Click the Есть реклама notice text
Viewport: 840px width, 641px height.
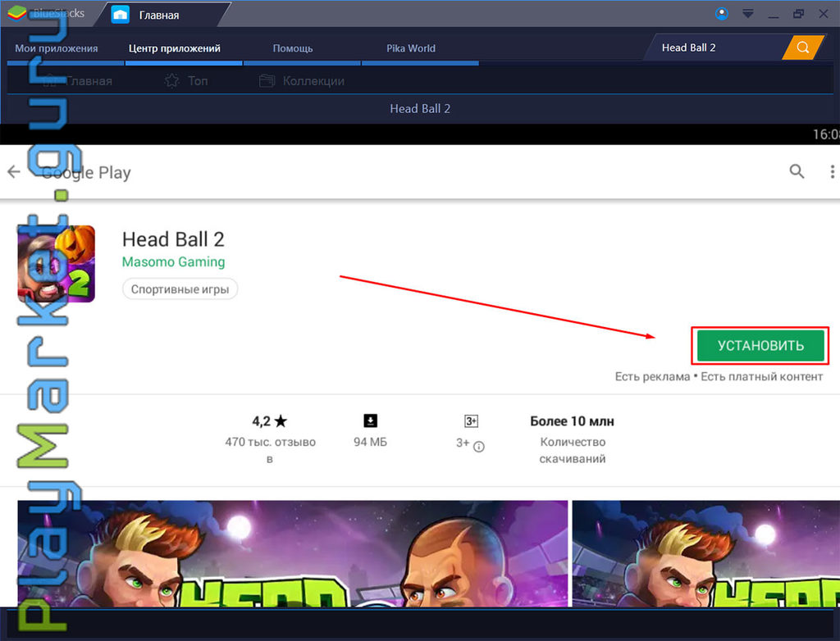pyautogui.click(x=652, y=376)
